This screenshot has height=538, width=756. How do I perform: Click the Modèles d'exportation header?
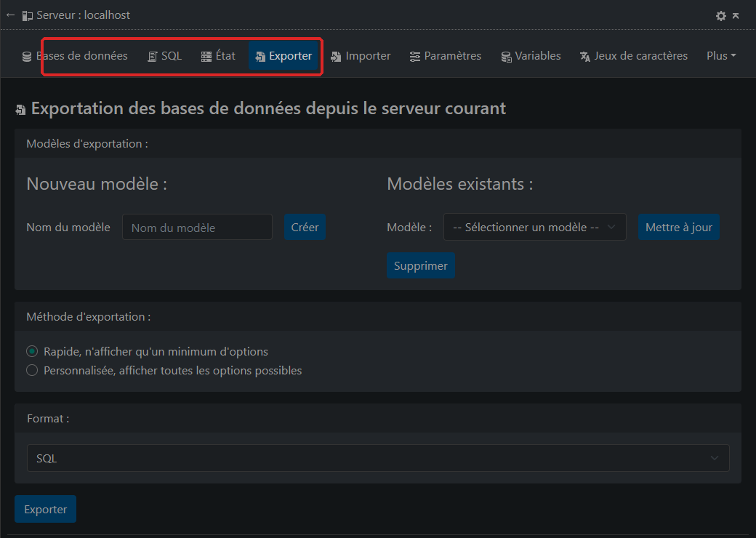(x=87, y=144)
